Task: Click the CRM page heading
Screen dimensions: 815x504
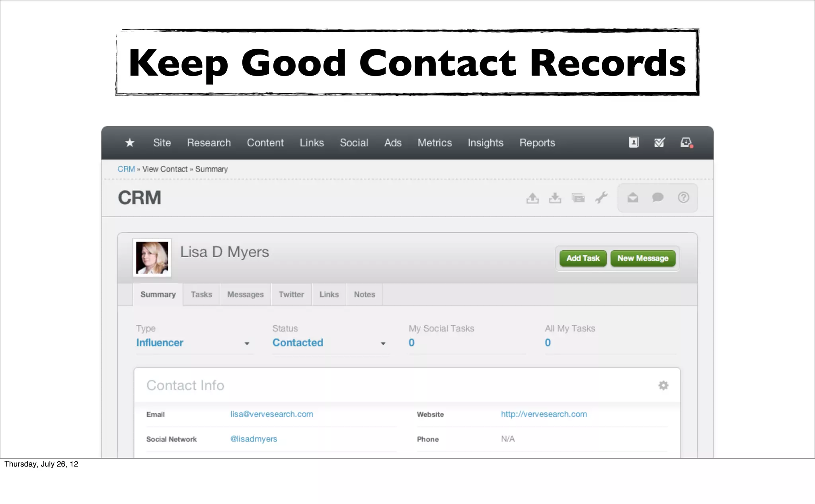Action: [140, 198]
